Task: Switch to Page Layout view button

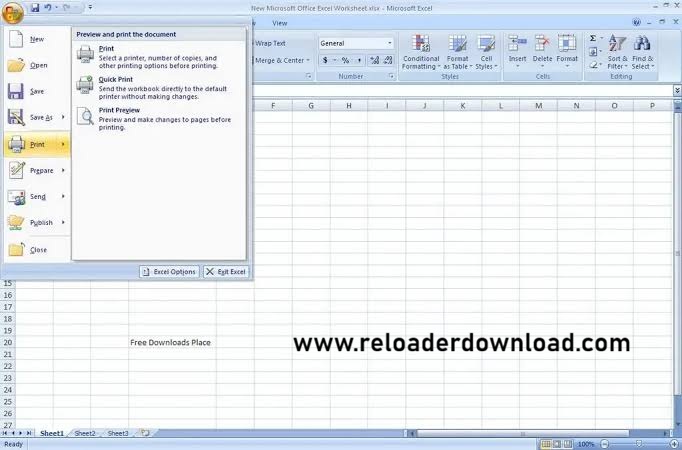Action: pyautogui.click(x=557, y=444)
